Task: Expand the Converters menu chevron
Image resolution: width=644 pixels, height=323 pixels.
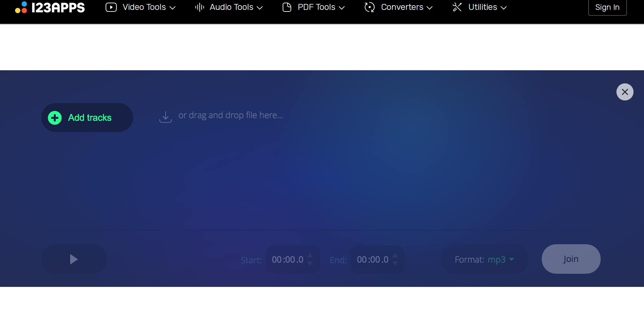Action: (430, 8)
